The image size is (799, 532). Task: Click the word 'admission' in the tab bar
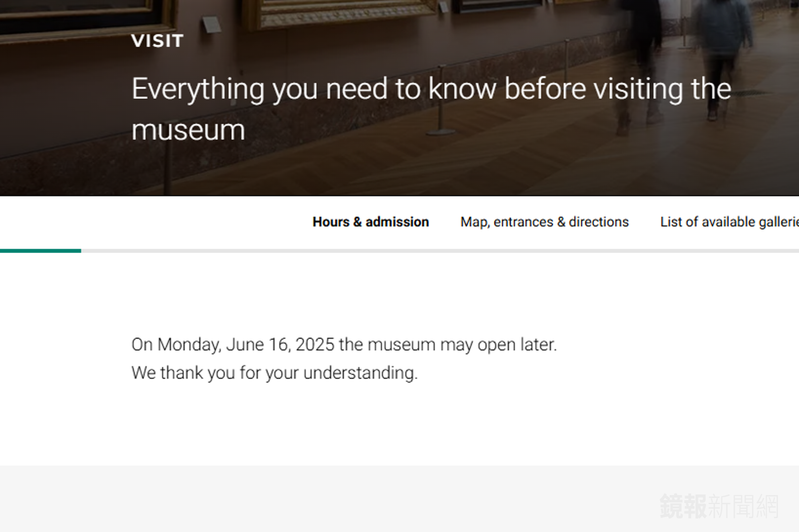(x=397, y=222)
